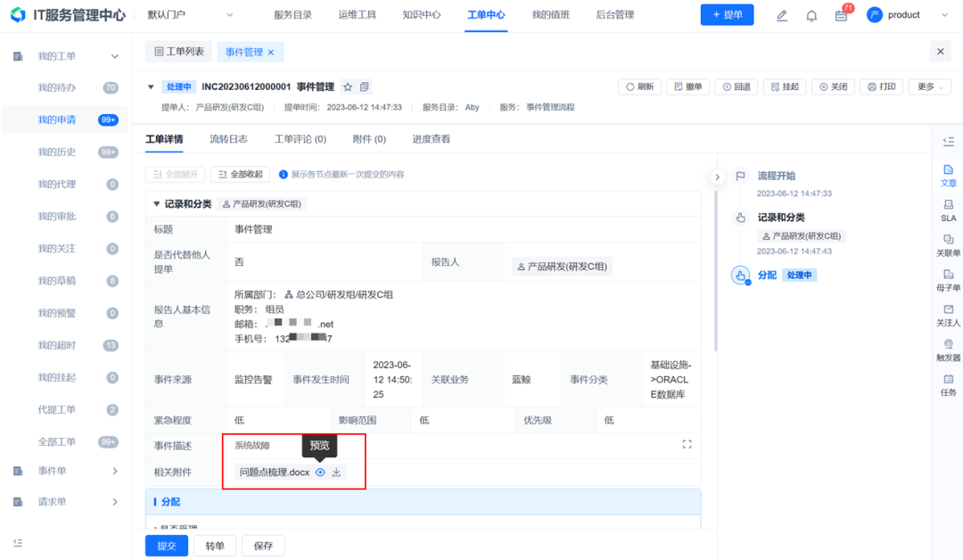Click the 刷新 button
Image resolution: width=963 pixels, height=560 pixels.
pyautogui.click(x=639, y=87)
